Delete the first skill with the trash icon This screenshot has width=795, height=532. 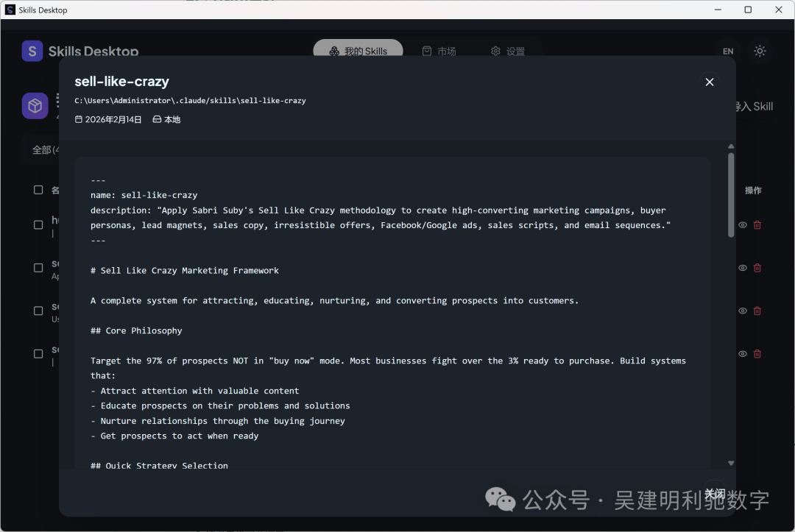pyautogui.click(x=757, y=225)
